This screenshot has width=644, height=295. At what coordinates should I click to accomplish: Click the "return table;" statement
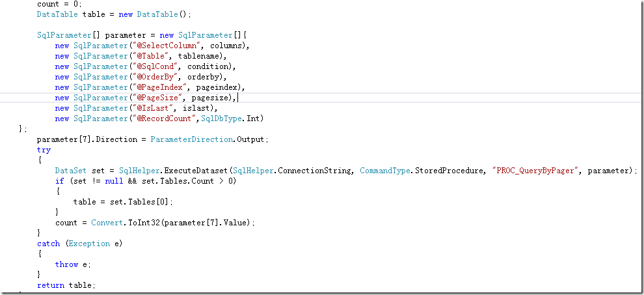66,285
